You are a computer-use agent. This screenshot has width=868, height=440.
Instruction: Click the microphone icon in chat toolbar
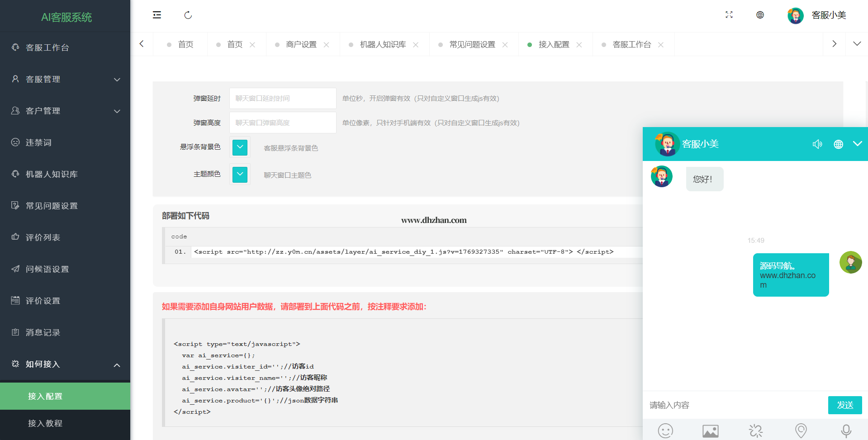[x=846, y=431]
